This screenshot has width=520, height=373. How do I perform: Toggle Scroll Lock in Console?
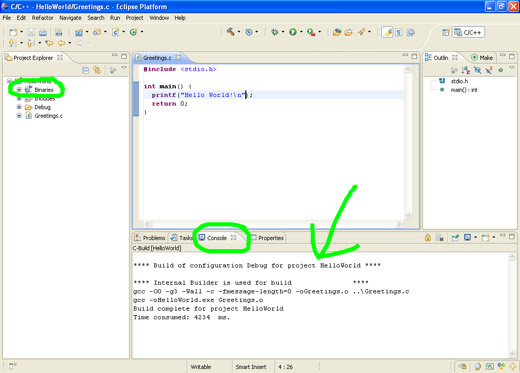(428, 237)
